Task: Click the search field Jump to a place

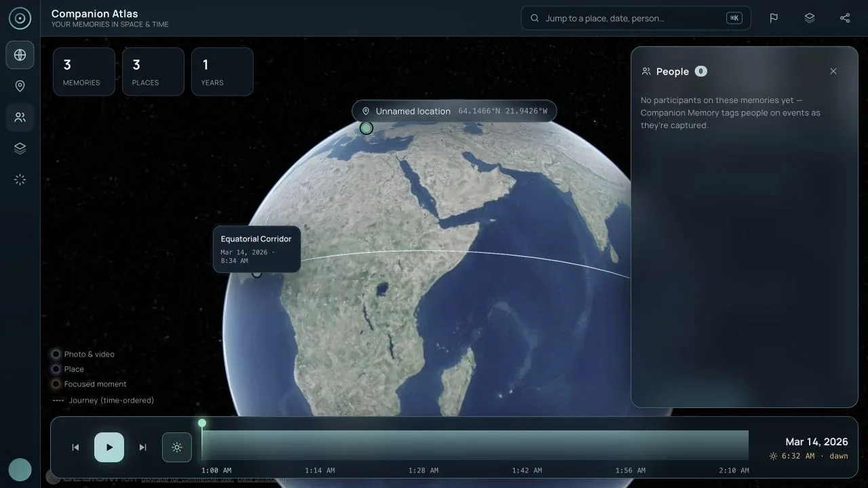Action: point(635,18)
